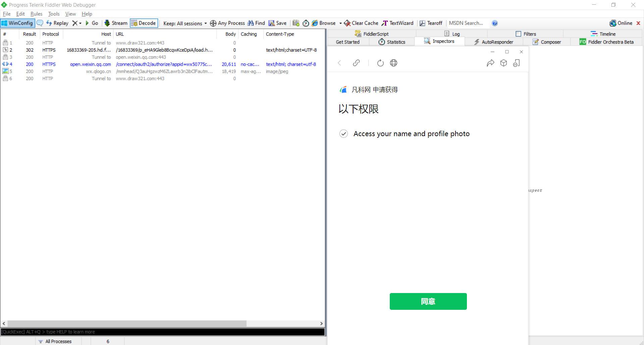Open the TextWizard tool
The width and height of the screenshot is (644, 345).
pyautogui.click(x=397, y=23)
